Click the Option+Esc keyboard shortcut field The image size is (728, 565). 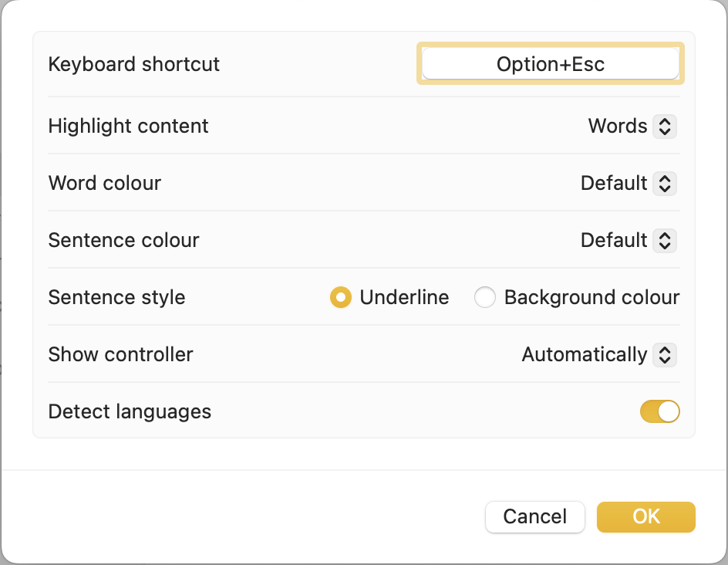tap(551, 64)
